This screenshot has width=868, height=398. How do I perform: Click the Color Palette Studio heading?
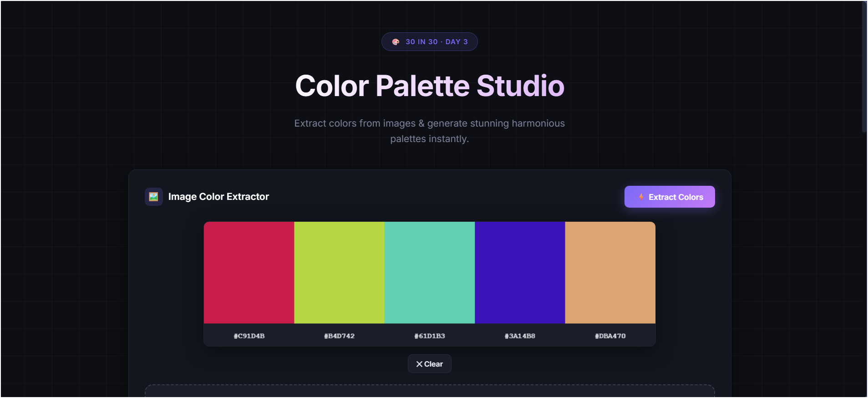tap(430, 86)
